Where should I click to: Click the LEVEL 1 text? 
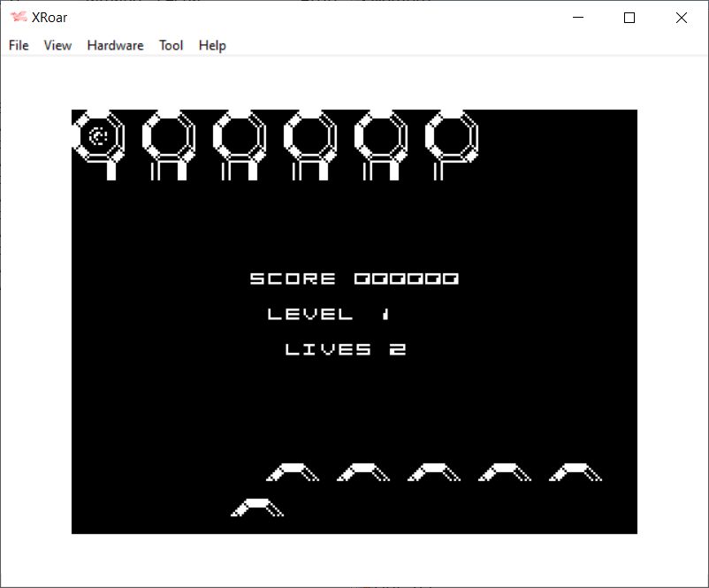[328, 314]
